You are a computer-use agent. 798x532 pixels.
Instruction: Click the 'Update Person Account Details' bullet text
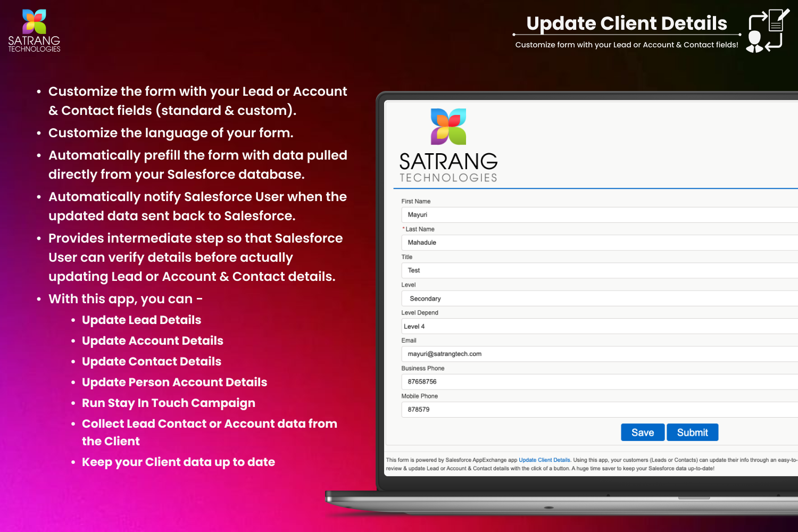(x=174, y=383)
